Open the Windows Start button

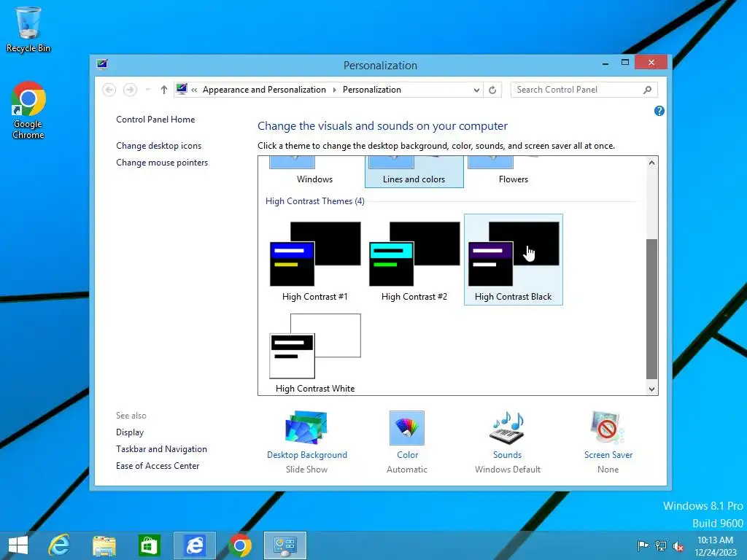click(x=18, y=545)
